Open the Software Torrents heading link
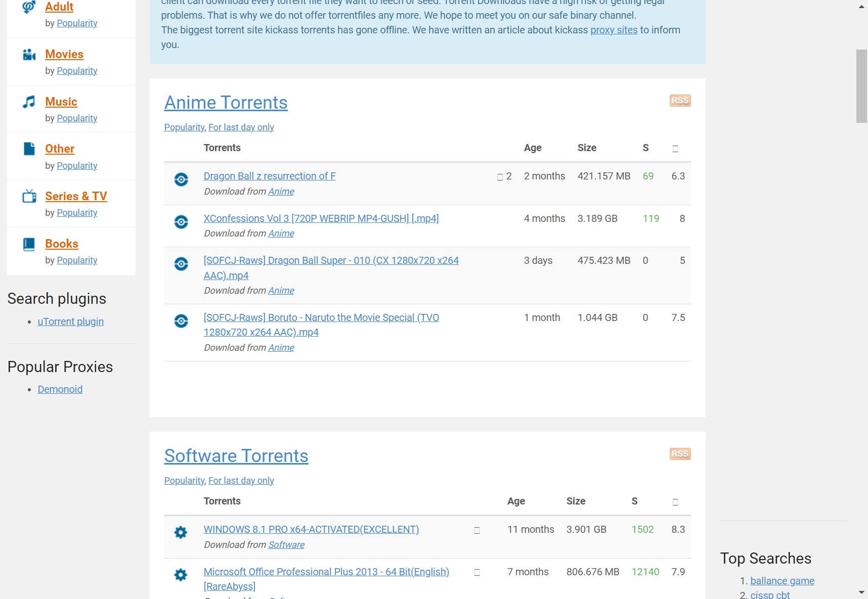 click(236, 456)
